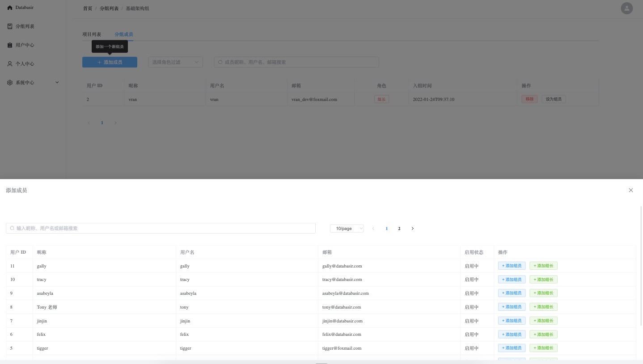Click 添加组员 button for user gally
Screen dimensions: 643x364
click(x=512, y=266)
